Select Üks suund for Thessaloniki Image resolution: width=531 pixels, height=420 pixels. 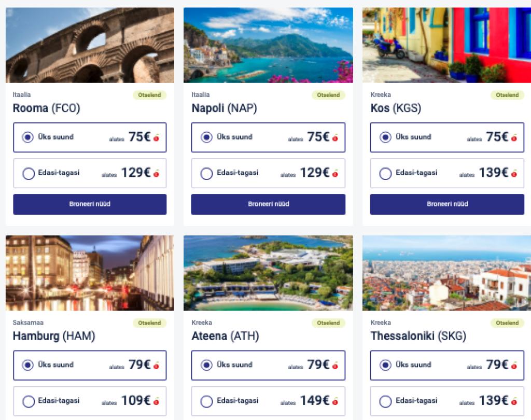click(x=385, y=365)
